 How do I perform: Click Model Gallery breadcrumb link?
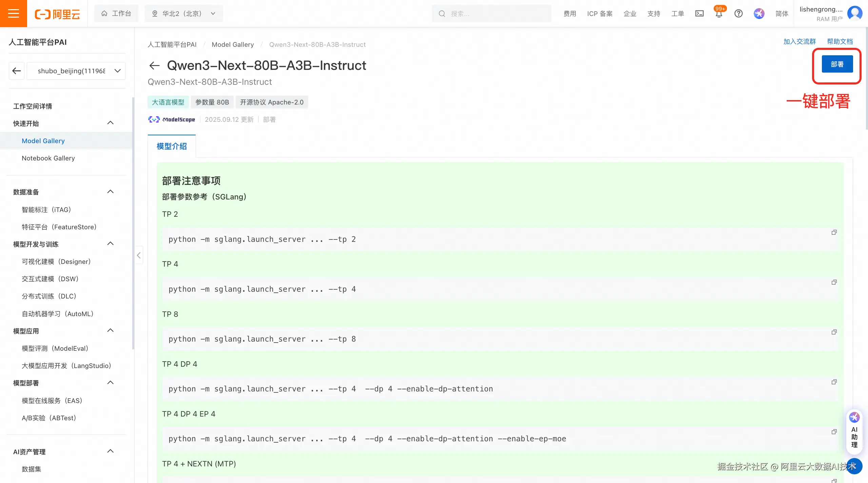point(233,44)
